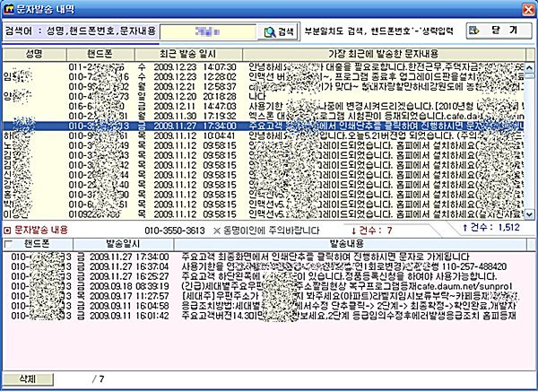538x392 pixels.
Task: Click upper list scrollbar down arrow
Action: (x=530, y=214)
